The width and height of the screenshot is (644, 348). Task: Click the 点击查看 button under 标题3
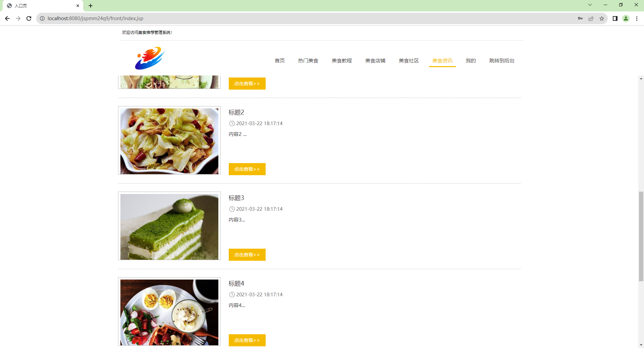(247, 255)
